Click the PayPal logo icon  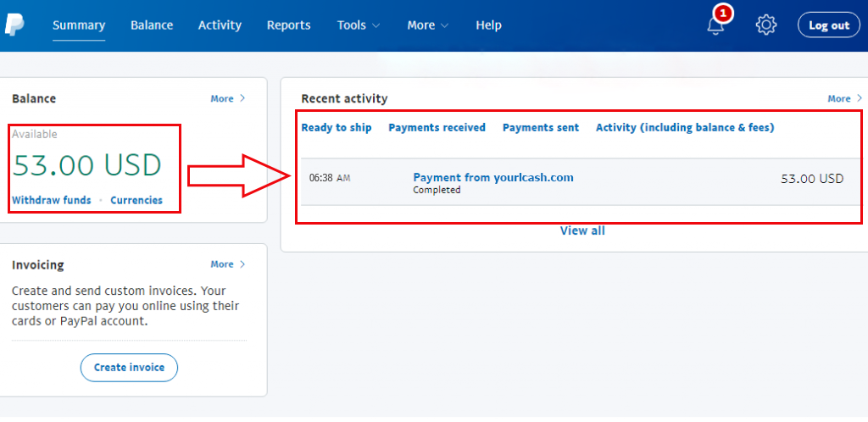pyautogui.click(x=14, y=25)
